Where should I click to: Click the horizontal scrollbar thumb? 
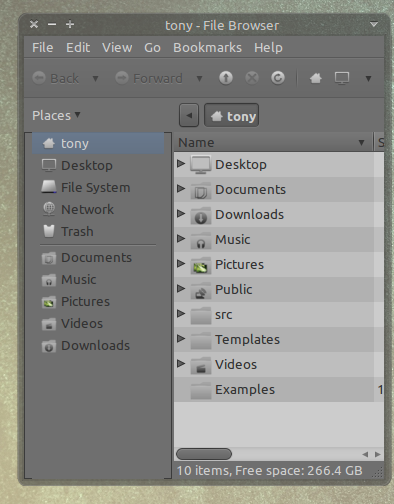coord(204,454)
